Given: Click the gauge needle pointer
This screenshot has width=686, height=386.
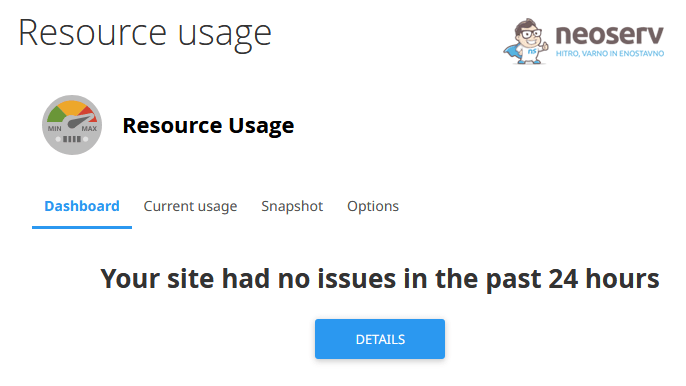Looking at the screenshot, I should point(81,121).
